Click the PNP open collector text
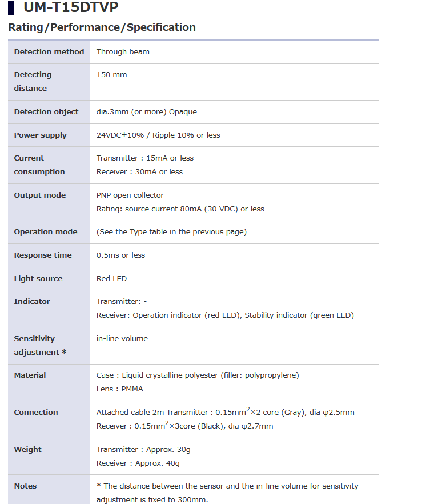The width and height of the screenshot is (446, 504). point(130,195)
